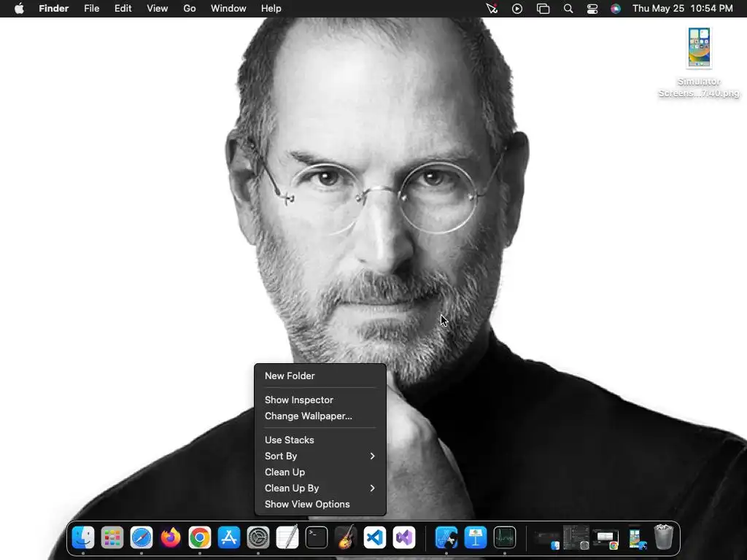
Task: Enable Use Stacks in the context menu
Action: tap(320, 440)
